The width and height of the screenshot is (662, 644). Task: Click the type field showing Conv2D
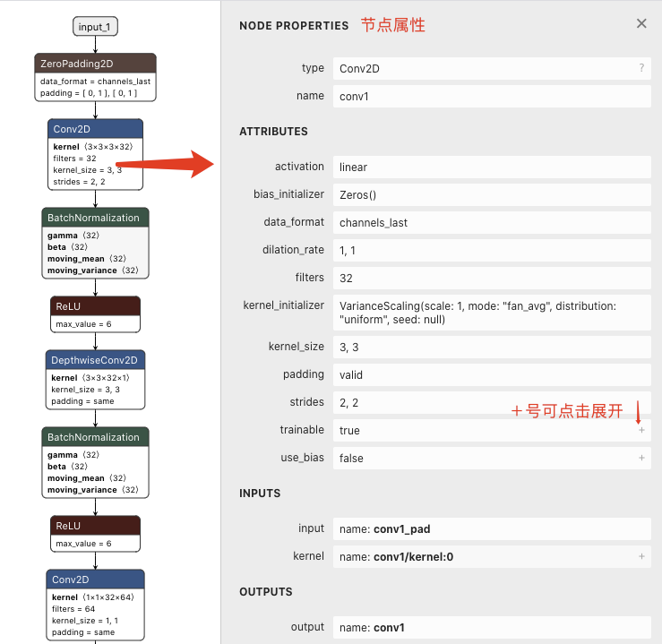click(492, 68)
